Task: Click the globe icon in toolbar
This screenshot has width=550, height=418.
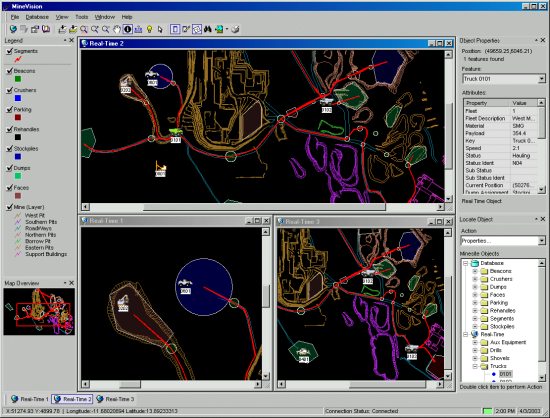Action: [13, 29]
